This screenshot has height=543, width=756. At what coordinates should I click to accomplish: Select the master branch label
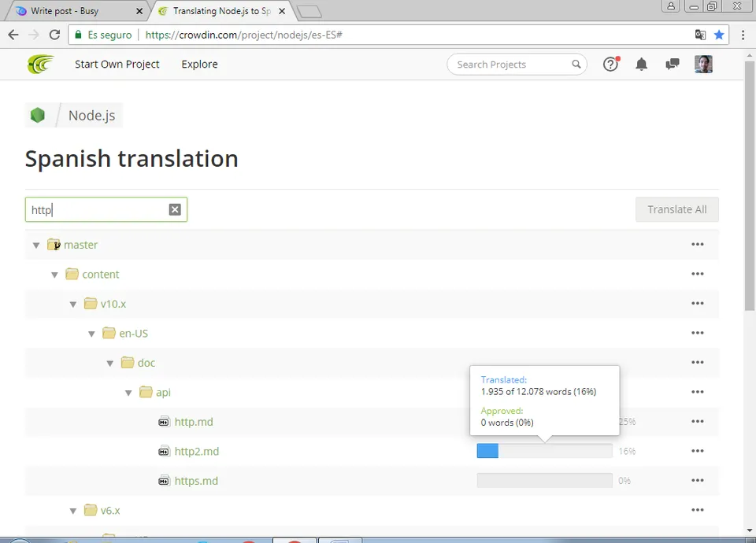click(x=80, y=245)
